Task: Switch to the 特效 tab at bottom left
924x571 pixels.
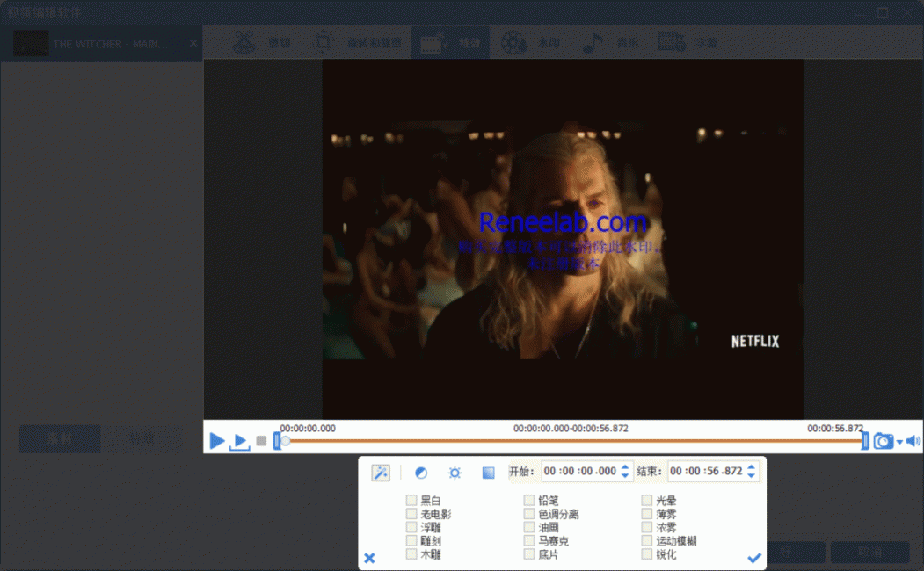Action: 142,438
